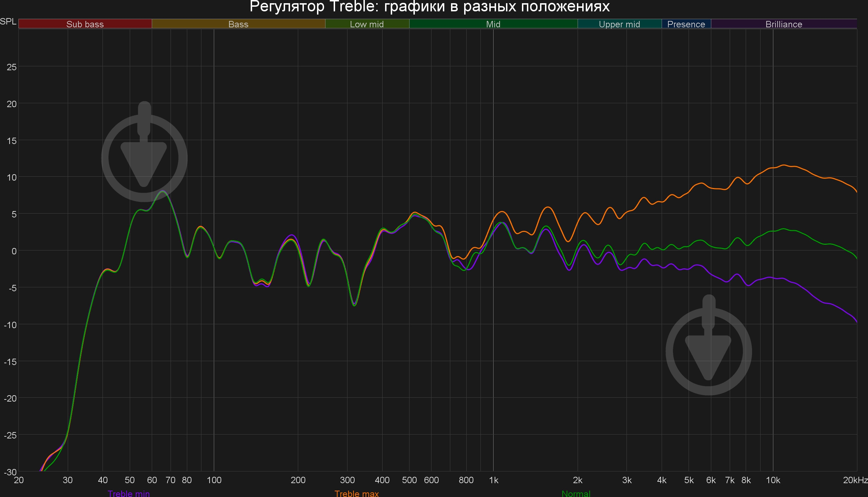Viewport: 868px width, 497px height.
Task: Click the Treble min legend label
Action: [x=129, y=493]
